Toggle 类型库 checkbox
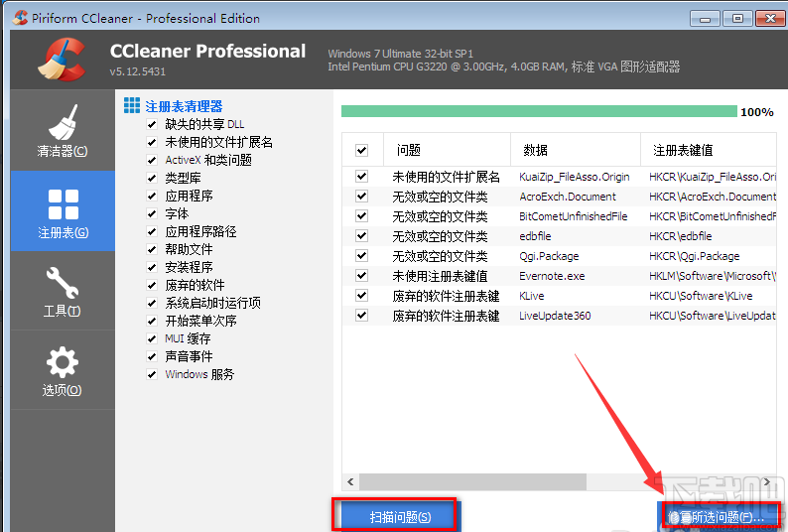This screenshot has height=532, width=788. click(x=152, y=178)
